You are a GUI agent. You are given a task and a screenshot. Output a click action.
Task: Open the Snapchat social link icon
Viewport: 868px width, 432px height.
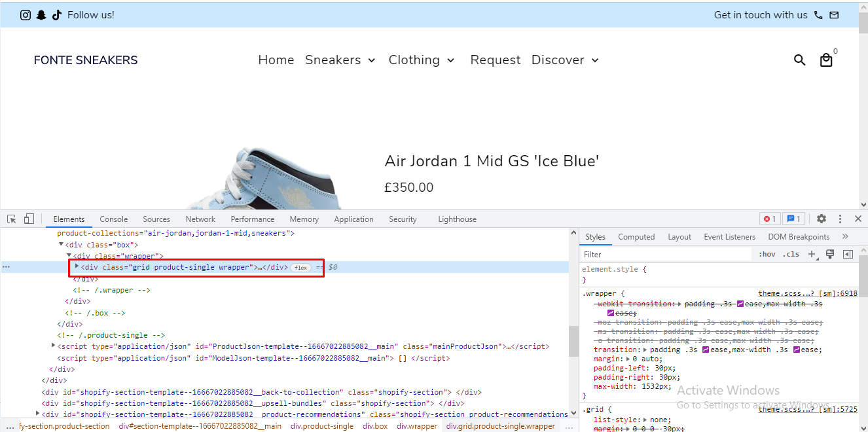[41, 15]
